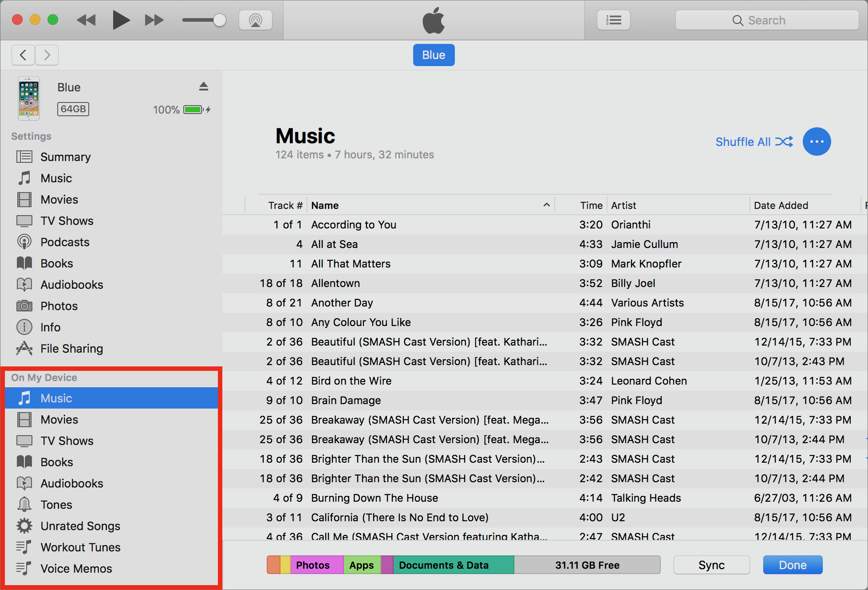This screenshot has height=590, width=868.
Task: Open the blue More options menu
Action: pyautogui.click(x=817, y=142)
